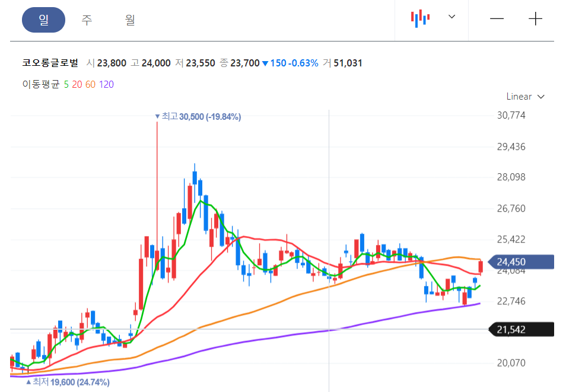This screenshot has height=392, width=566.
Task: Click the 25,422 price axis label
Action: point(511,240)
